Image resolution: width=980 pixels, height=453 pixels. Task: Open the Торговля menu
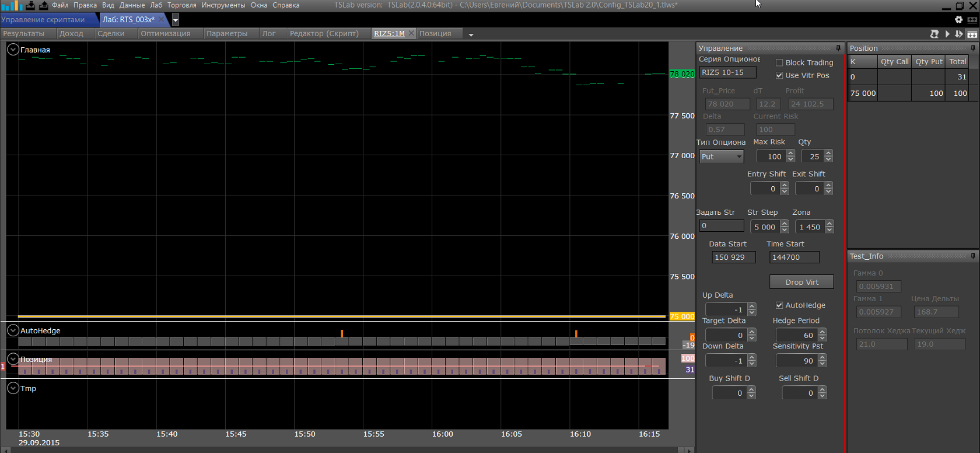tap(182, 5)
